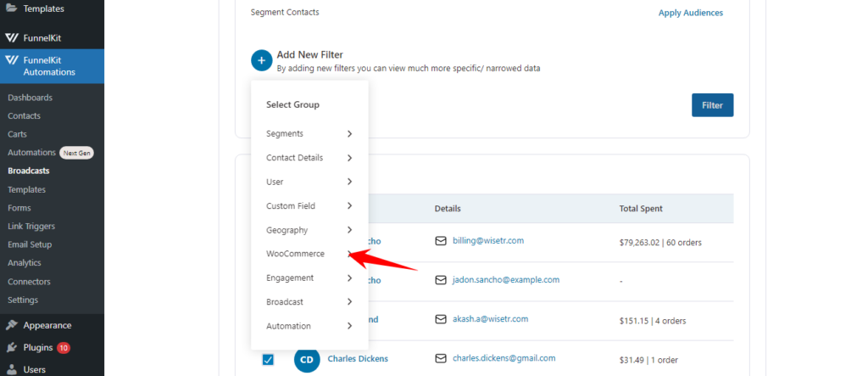Choose Broadcast filter group
868x376 pixels.
(285, 301)
